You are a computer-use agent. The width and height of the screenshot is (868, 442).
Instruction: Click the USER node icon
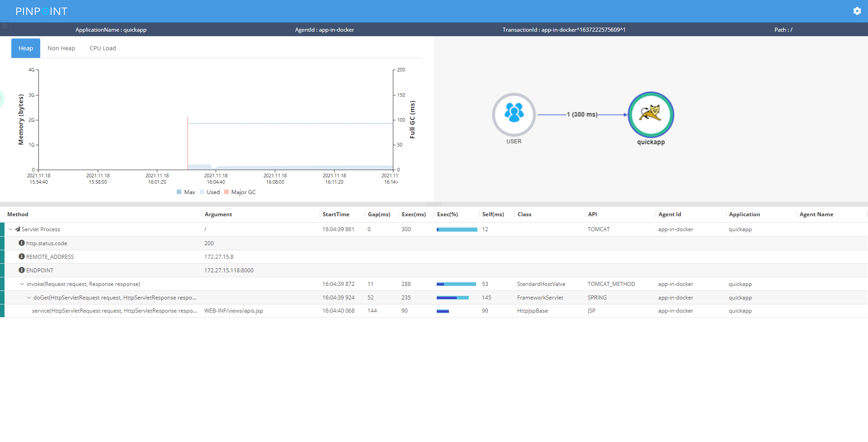pos(514,114)
